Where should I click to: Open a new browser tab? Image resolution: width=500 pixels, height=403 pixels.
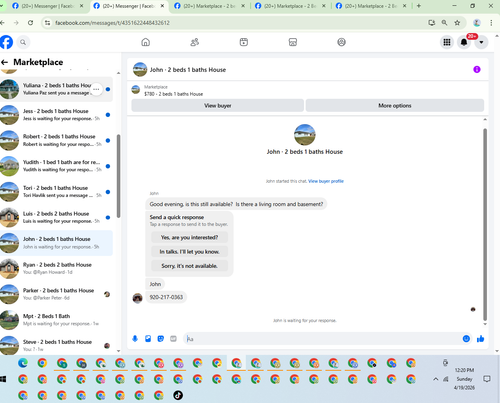419,6
